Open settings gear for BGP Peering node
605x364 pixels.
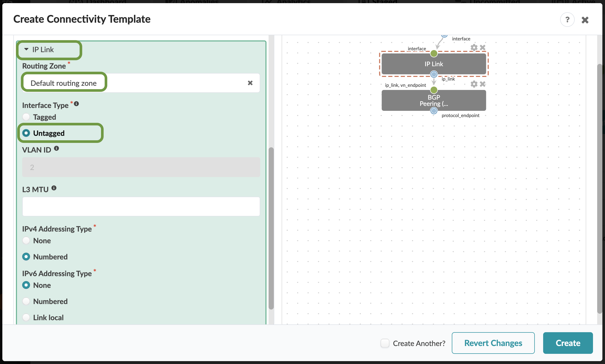474,84
